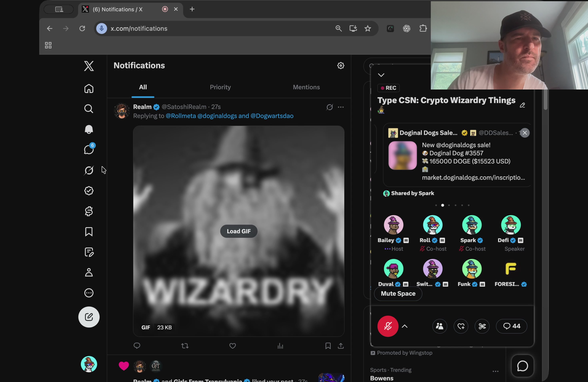Screen dimensions: 588x382
Task: Go to Home in sidebar
Action: point(89,89)
